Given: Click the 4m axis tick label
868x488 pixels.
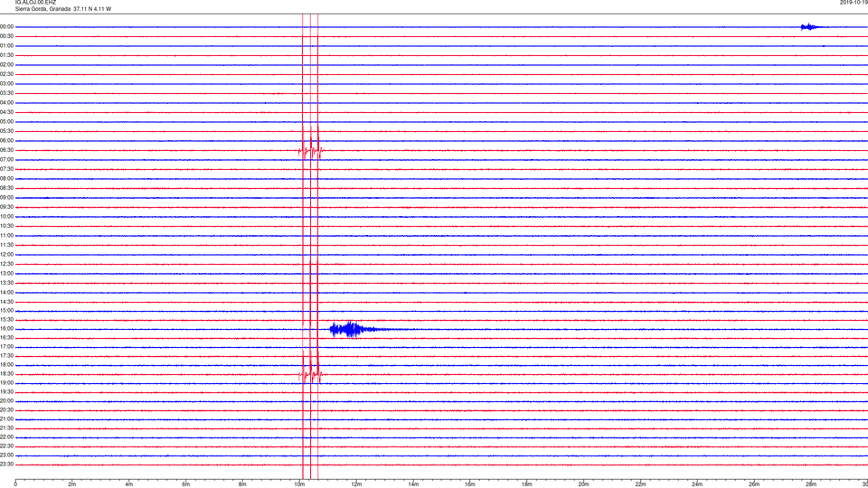Looking at the screenshot, I should pos(129,484).
